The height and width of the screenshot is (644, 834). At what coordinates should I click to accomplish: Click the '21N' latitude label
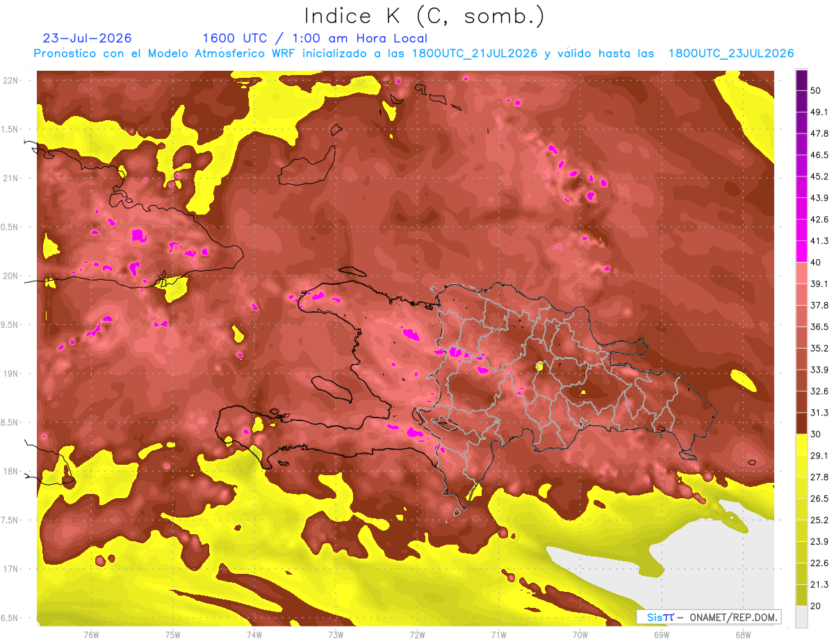[x=12, y=178]
